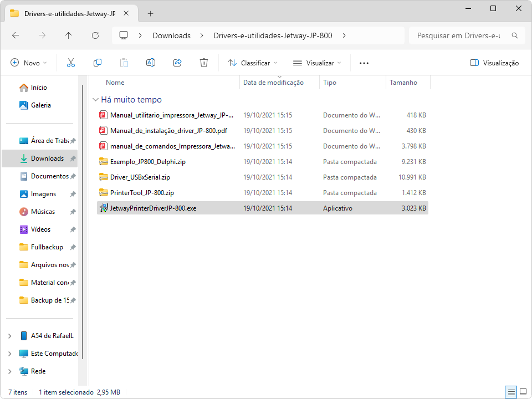Unpin Downloads from quick access
Viewport: 532px width, 399px height.
coord(73,158)
